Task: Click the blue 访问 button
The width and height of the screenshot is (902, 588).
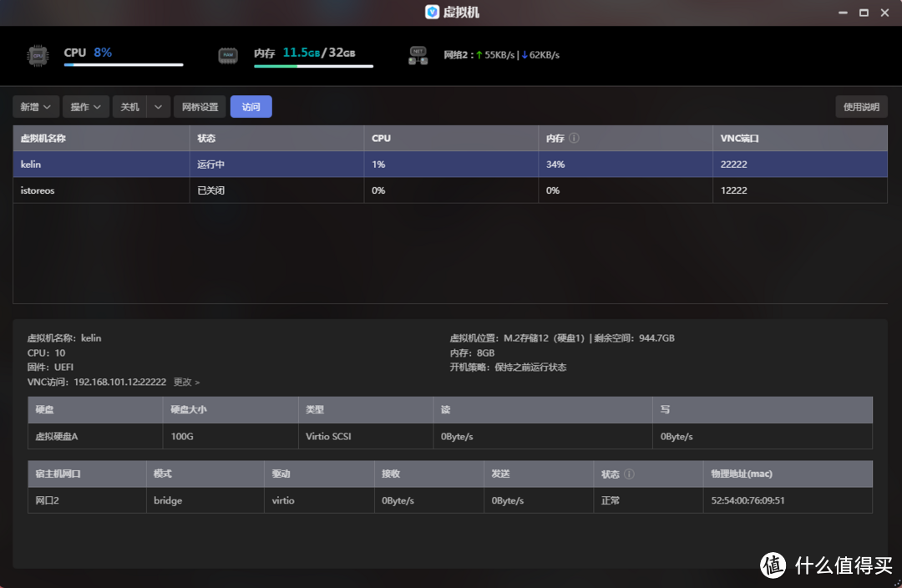Action: click(x=251, y=107)
